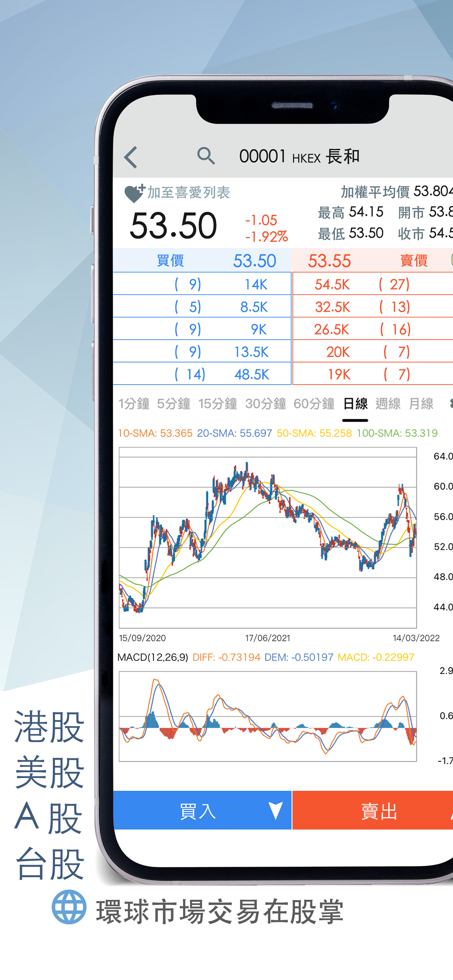453x980 pixels.
Task: Tap the -1.92% change value
Action: coord(267,237)
